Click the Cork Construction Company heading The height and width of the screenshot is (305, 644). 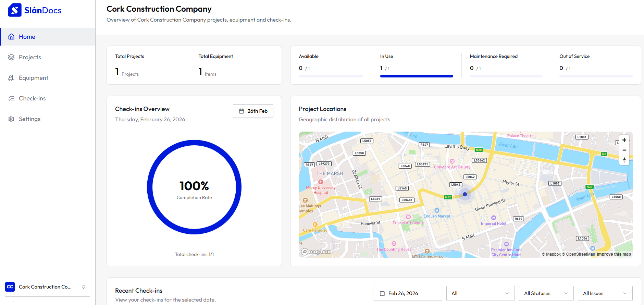coord(159,9)
